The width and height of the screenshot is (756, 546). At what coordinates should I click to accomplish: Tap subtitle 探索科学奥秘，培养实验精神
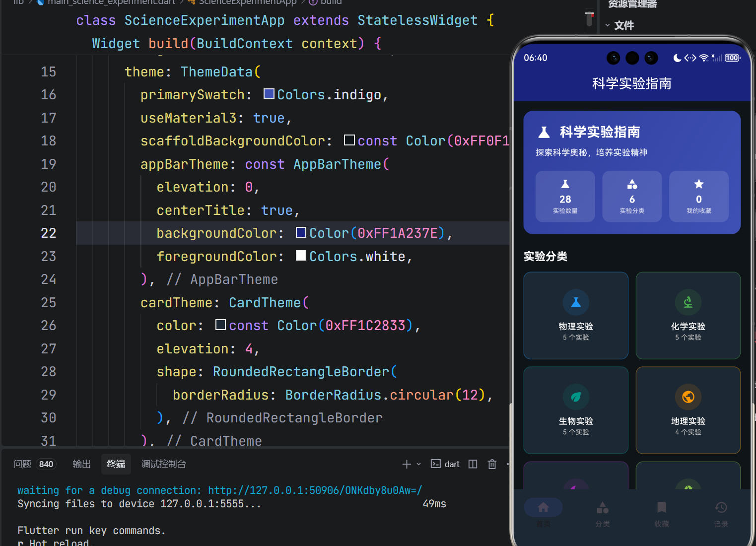tap(592, 152)
